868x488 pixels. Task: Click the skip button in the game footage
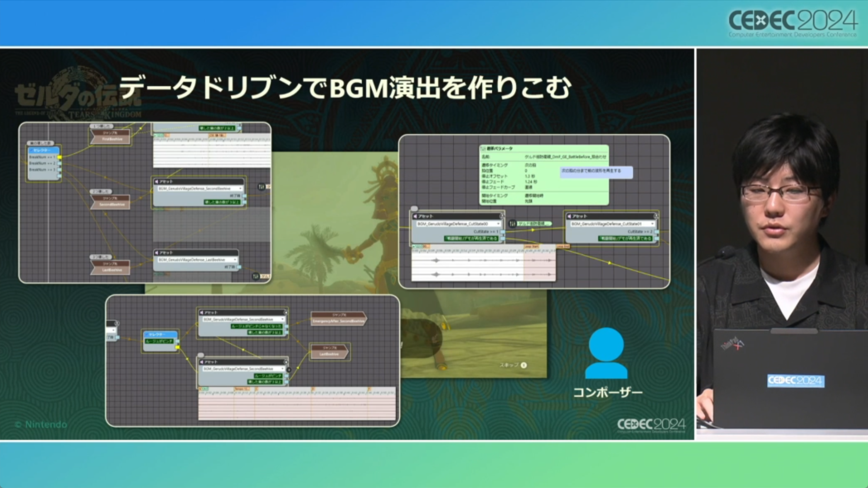point(513,365)
